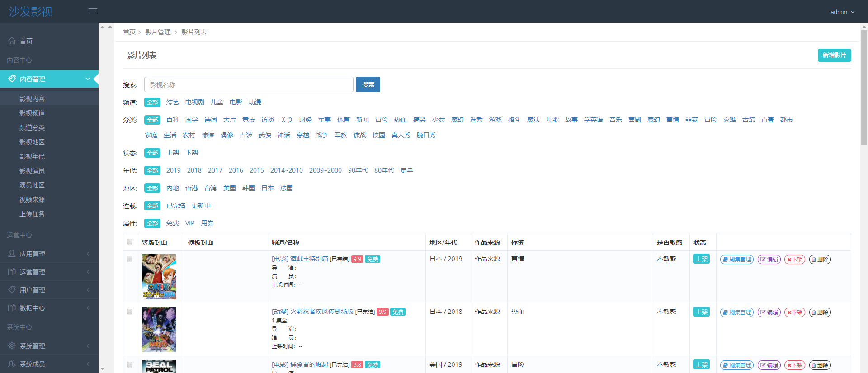Take 海贼王特别篇 offline with 下架

tap(795, 259)
